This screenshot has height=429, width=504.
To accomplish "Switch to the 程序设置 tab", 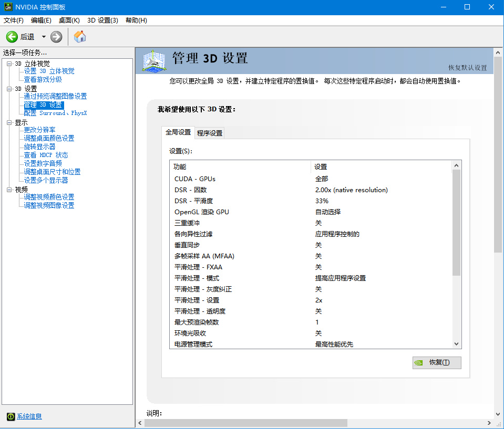I will click(210, 133).
